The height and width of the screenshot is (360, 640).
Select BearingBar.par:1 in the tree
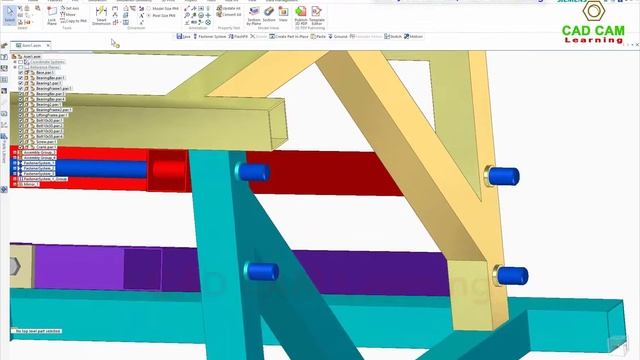pos(51,78)
